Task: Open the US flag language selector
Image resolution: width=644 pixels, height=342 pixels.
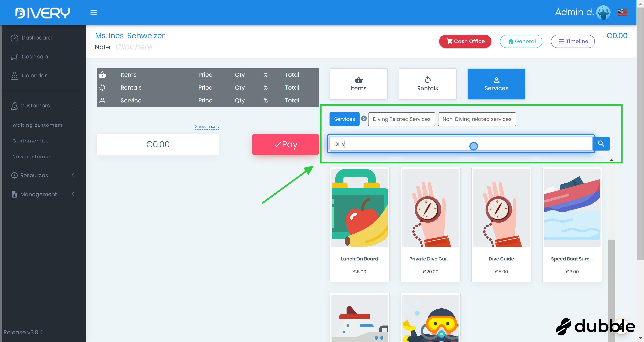Action: click(x=622, y=12)
